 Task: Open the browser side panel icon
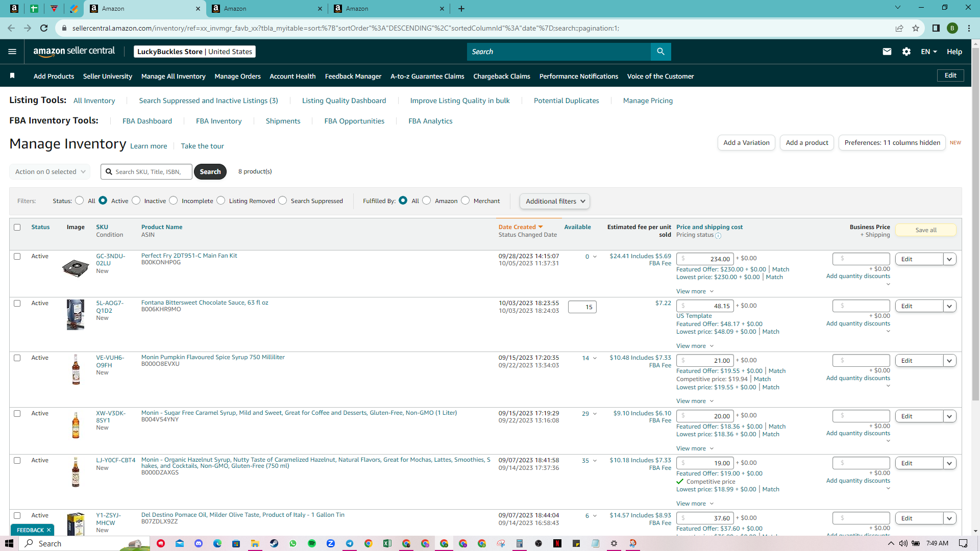click(936, 28)
